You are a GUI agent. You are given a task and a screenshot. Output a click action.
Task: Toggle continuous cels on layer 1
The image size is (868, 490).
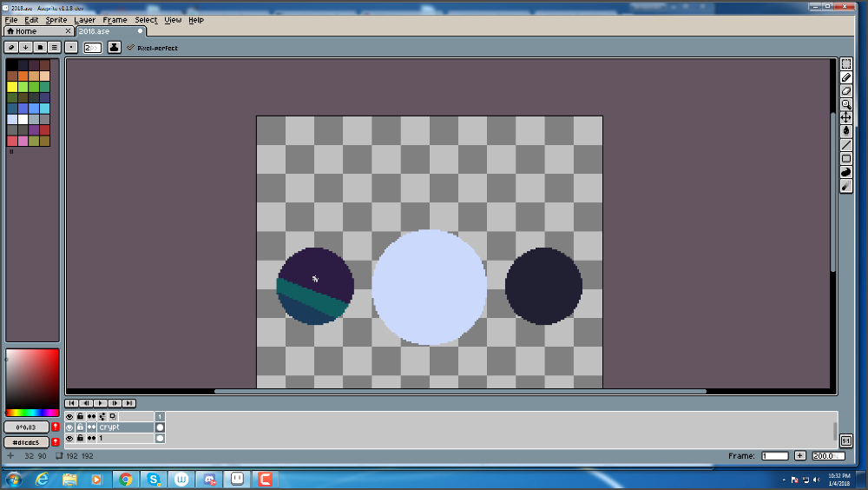91,438
